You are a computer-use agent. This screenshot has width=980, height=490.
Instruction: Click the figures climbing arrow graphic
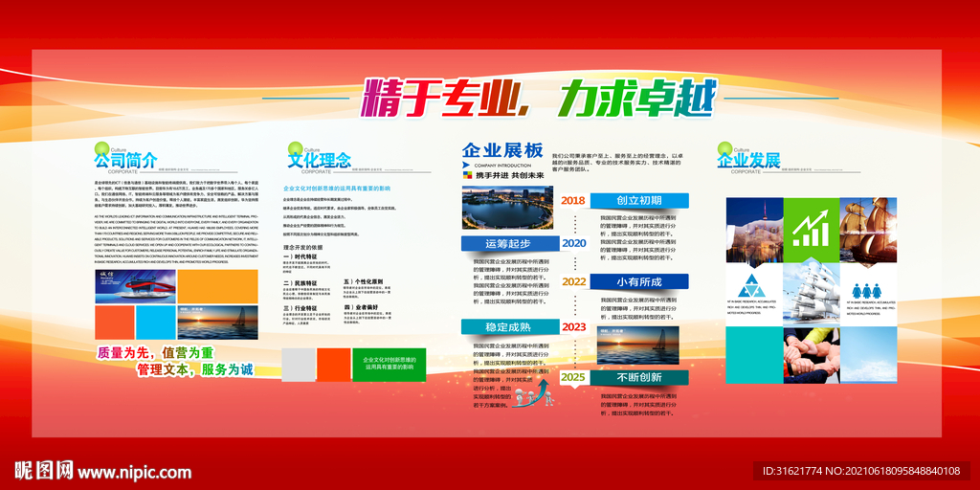point(534,393)
